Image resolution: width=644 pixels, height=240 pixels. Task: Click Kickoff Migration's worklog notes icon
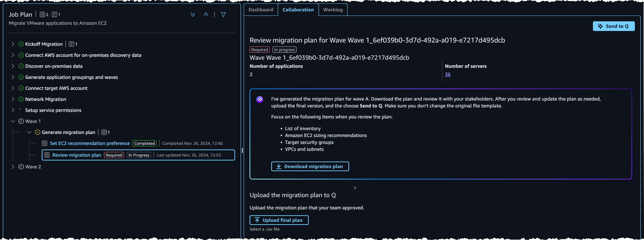(72, 44)
